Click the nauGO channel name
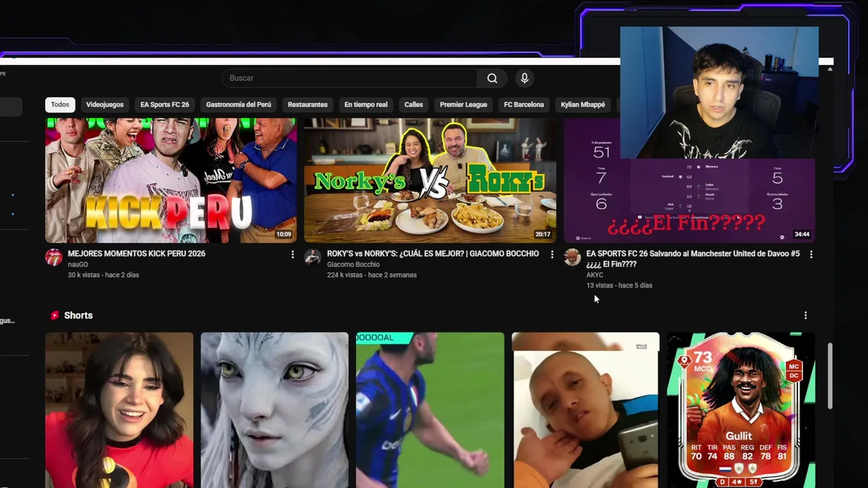868x488 pixels. coord(78,264)
